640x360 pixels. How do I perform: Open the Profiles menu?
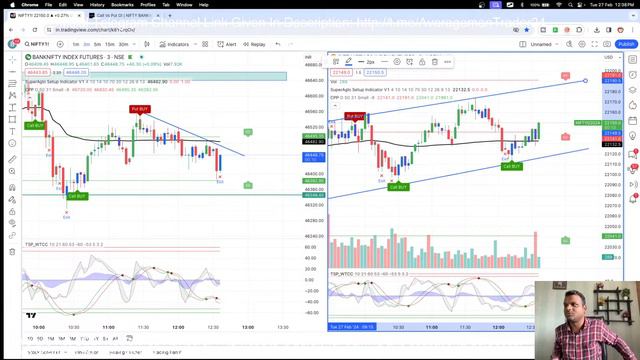click(x=148, y=4)
